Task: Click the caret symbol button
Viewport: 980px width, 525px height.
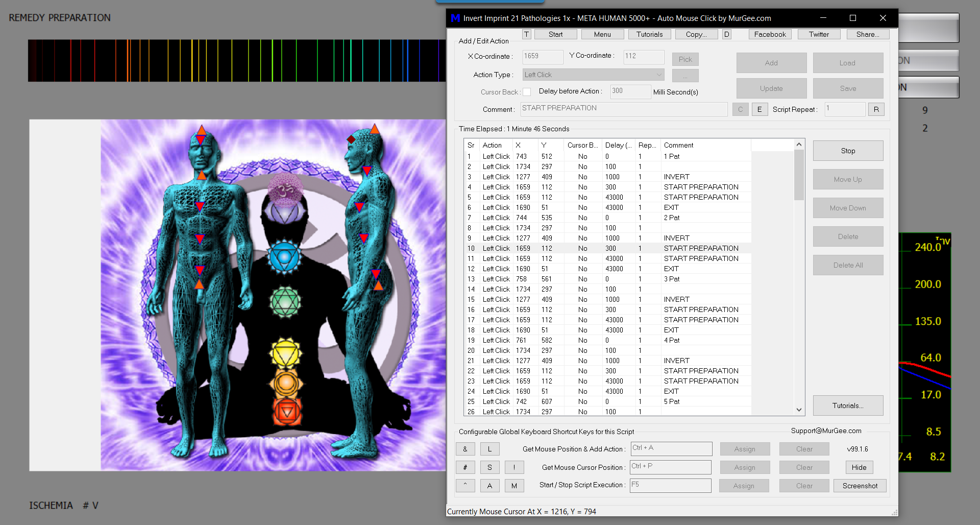Action: (465, 486)
